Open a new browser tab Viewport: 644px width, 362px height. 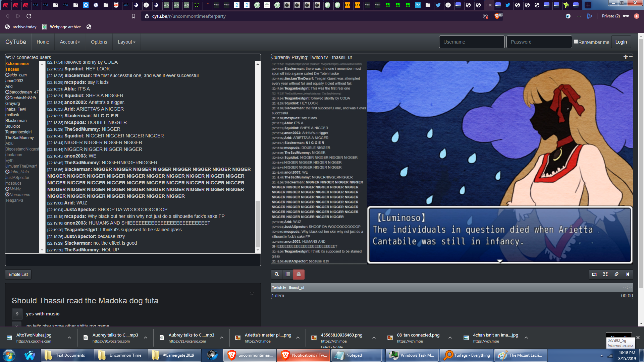[x=588, y=5]
